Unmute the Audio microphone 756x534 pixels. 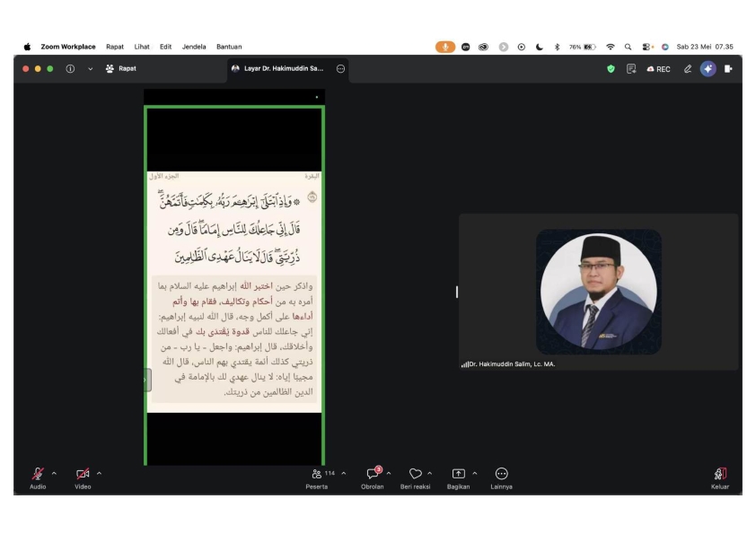click(x=38, y=477)
